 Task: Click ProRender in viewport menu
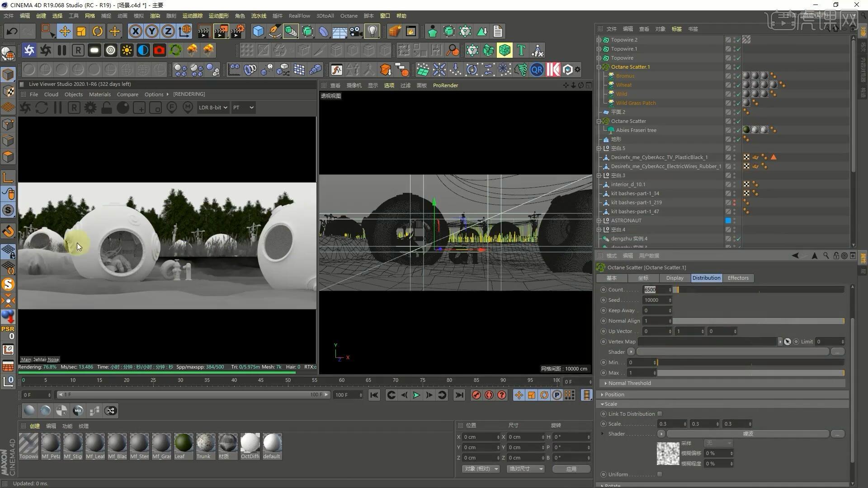pos(445,85)
